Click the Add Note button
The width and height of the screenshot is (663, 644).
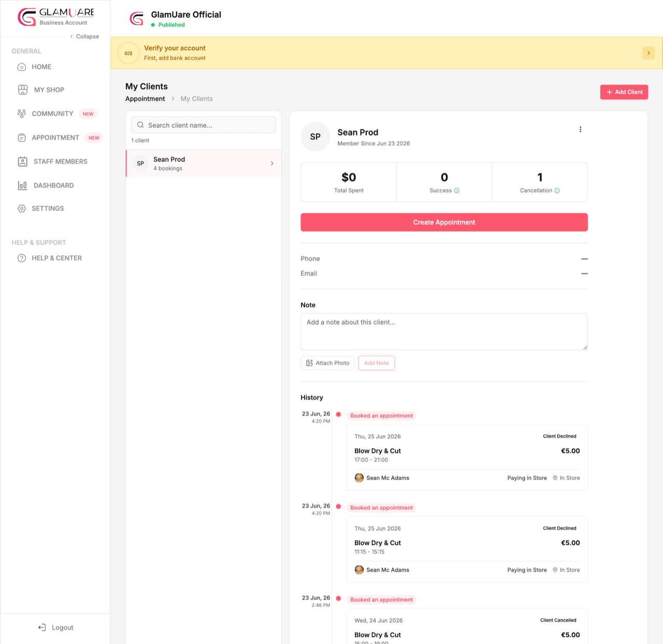[x=377, y=363]
